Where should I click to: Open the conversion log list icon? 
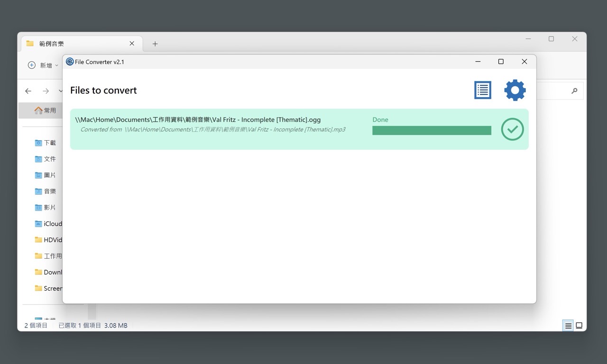[483, 90]
